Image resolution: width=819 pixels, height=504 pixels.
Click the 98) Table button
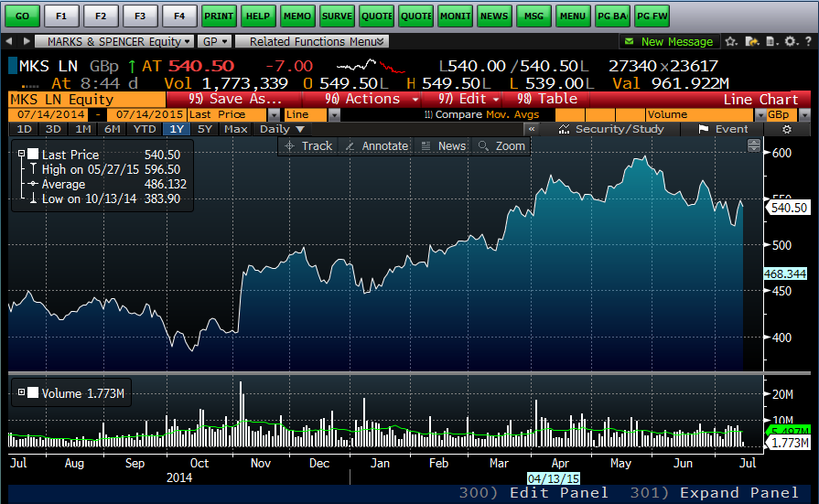547,99
